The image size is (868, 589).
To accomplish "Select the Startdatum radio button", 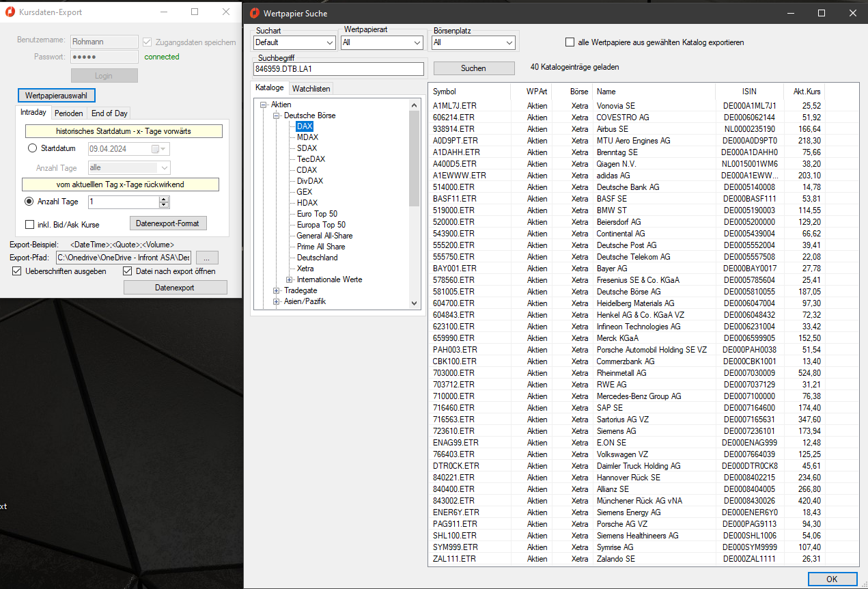I will [x=32, y=148].
